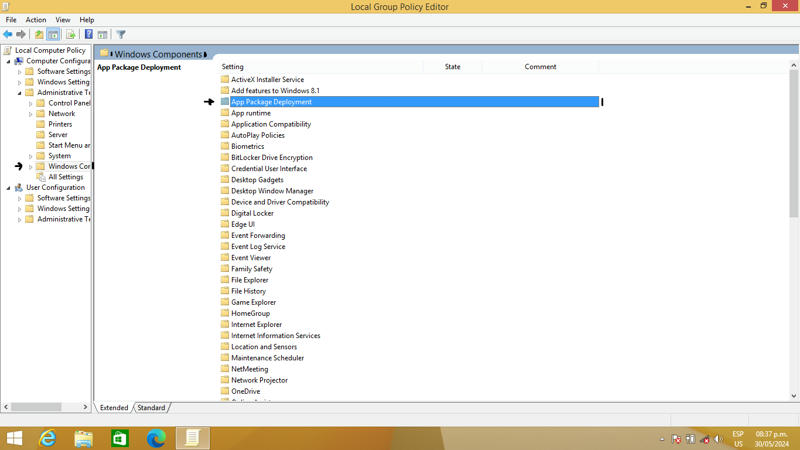Expand the System tree node
The width and height of the screenshot is (800, 450).
(x=31, y=156)
